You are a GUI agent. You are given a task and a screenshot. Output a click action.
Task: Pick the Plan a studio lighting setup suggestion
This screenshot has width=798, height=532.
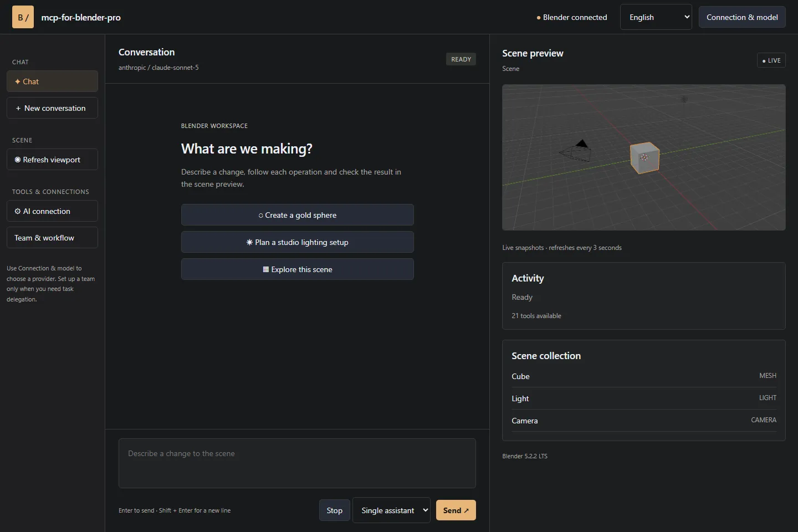[x=298, y=242]
